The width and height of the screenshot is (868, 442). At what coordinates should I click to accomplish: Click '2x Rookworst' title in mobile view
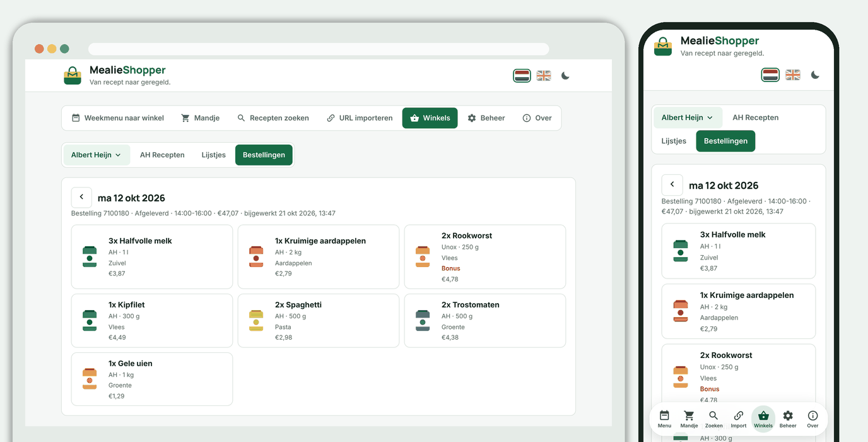(726, 355)
